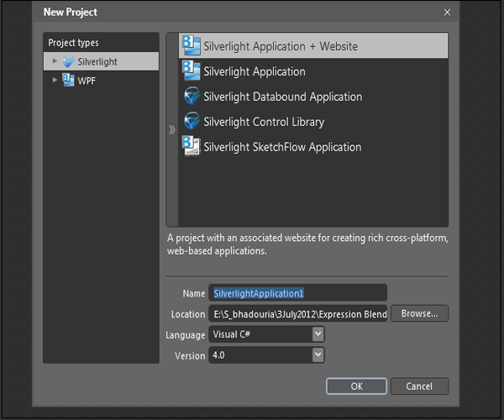
Task: Expand the Silverlight tree node arrow
Action: [55, 61]
